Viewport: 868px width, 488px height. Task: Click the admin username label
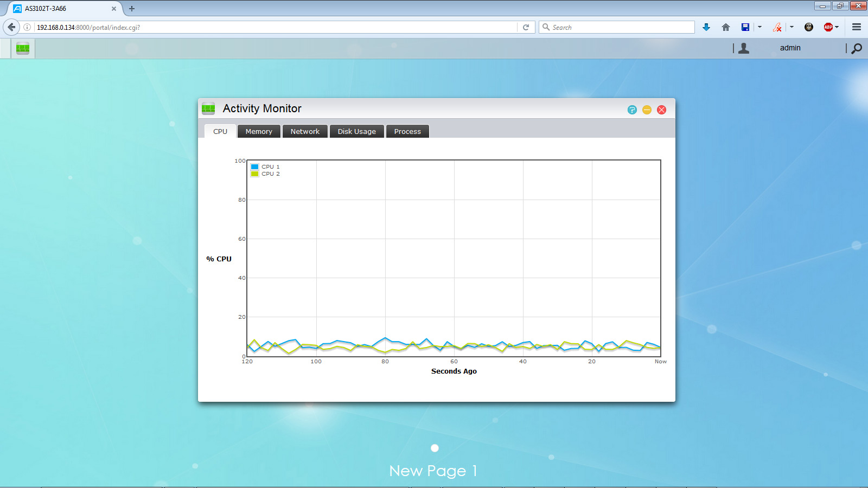[790, 48]
